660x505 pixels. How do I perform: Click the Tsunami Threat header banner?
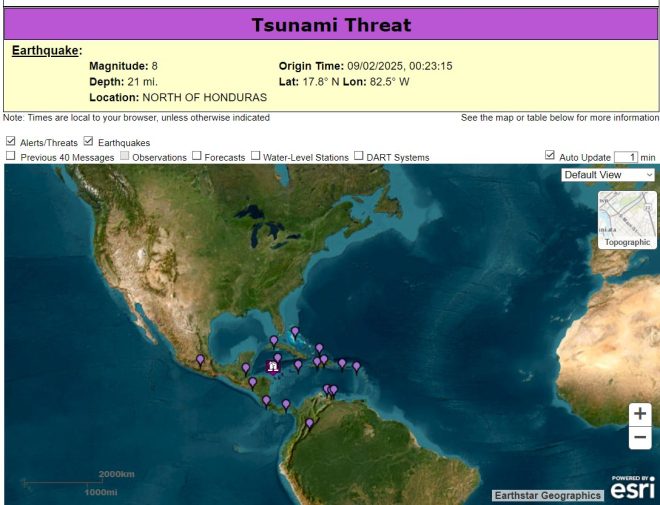tap(330, 25)
